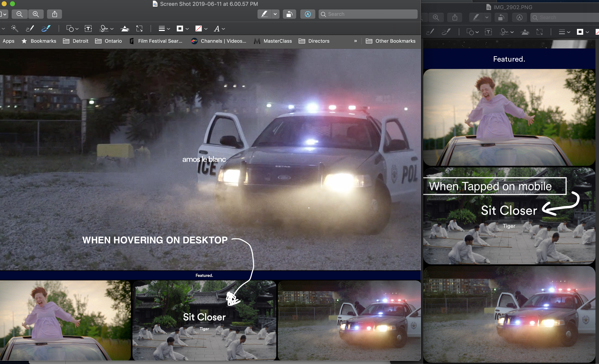
Task: Toggle Markup toolbar in IMG_2902.PNG window
Action: tap(519, 17)
